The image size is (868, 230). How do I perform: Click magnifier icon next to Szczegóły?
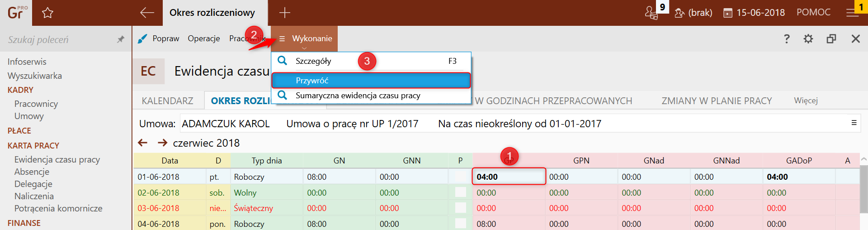[x=283, y=61]
